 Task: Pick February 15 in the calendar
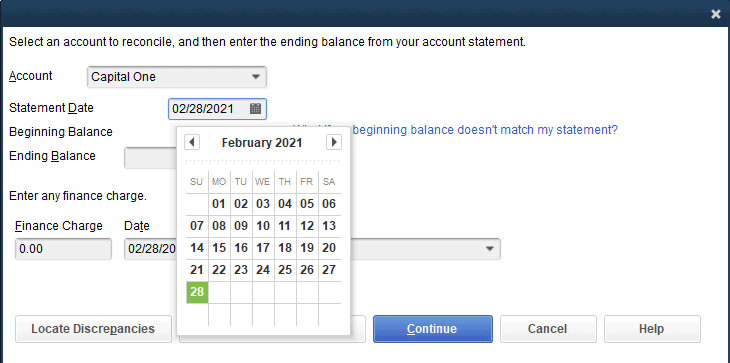point(219,248)
